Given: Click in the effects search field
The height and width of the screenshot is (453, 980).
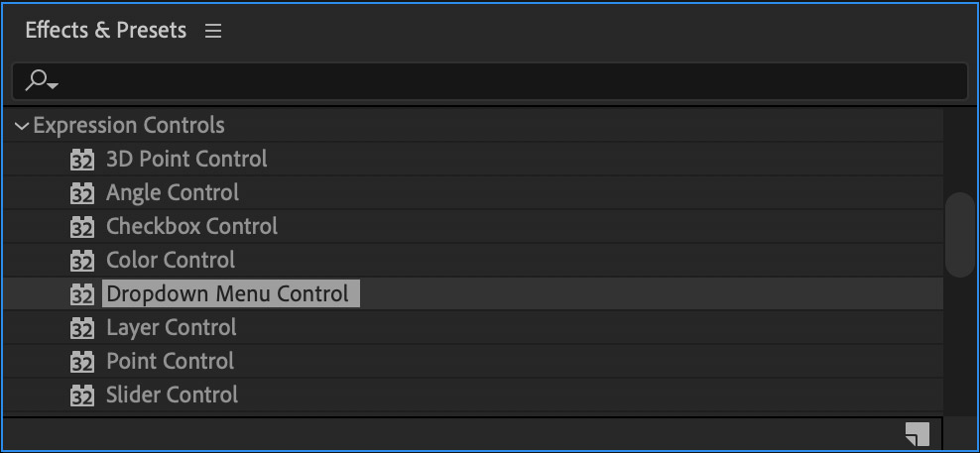Looking at the screenshot, I should point(496,81).
